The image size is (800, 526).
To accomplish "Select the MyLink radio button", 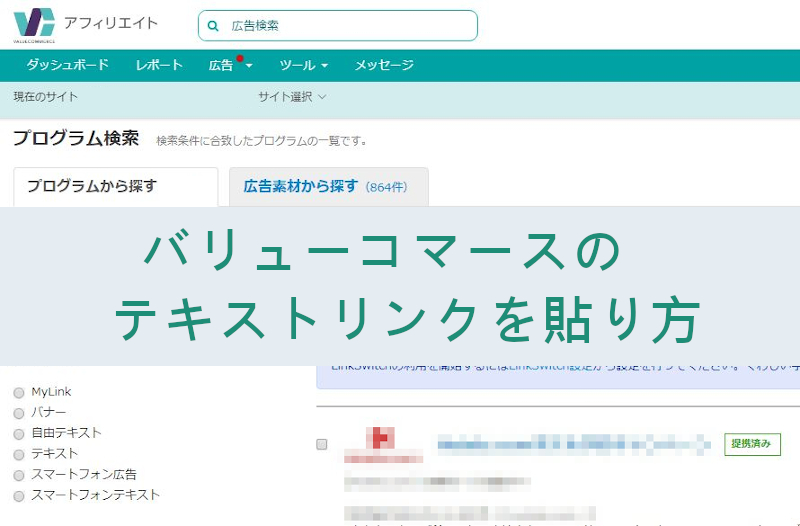I will tap(19, 392).
